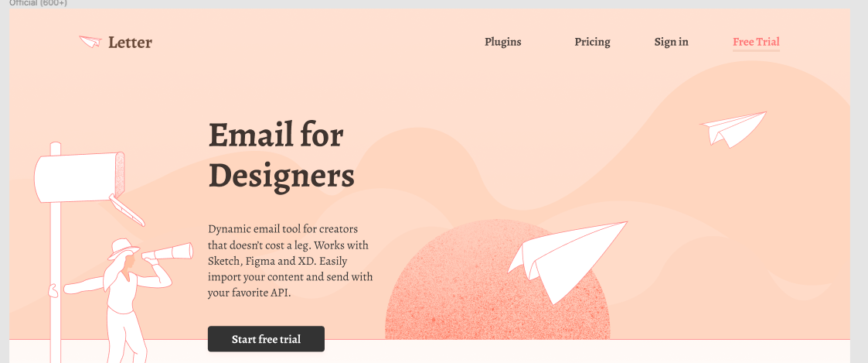Go to the Pricing page

click(x=592, y=42)
